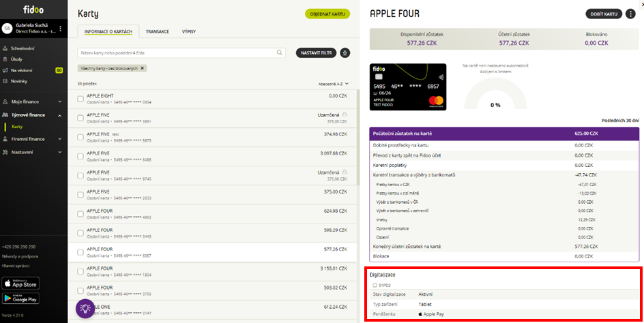Click the Mastercard logo on card image
Viewport: 644px width, 323px height.
click(x=436, y=101)
